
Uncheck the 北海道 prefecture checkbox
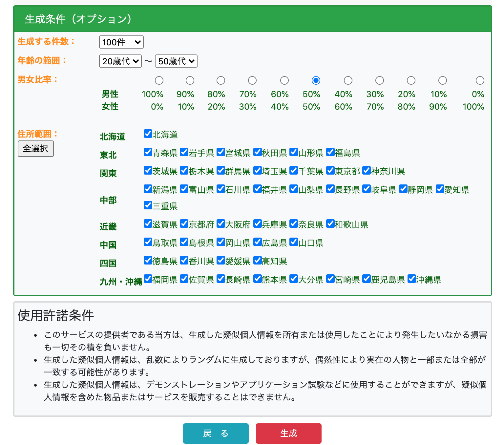click(148, 133)
